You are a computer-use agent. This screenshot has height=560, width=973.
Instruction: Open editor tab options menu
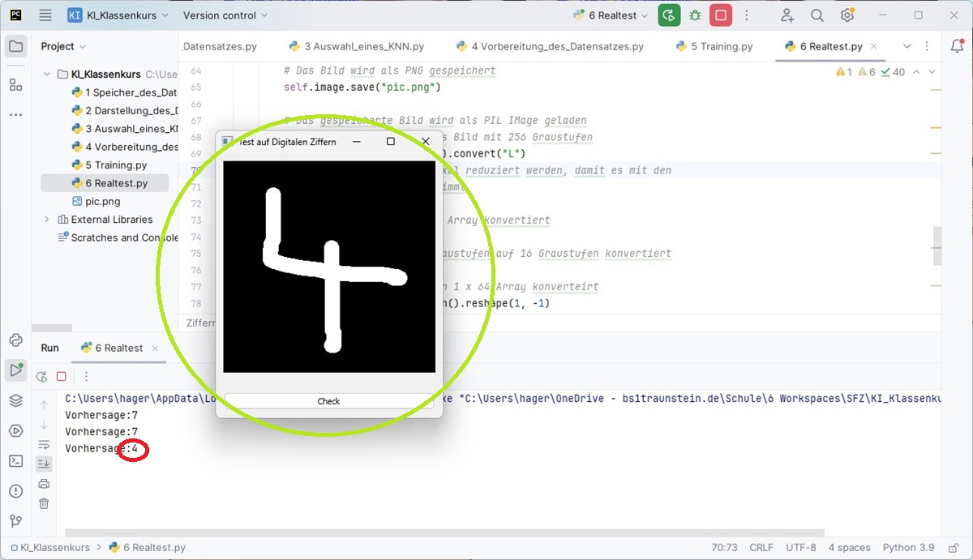point(926,46)
